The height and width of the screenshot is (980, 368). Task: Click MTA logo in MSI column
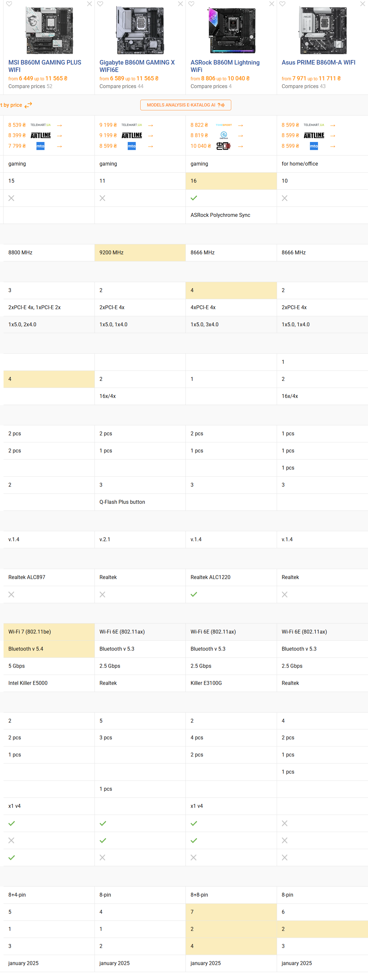pyautogui.click(x=40, y=146)
